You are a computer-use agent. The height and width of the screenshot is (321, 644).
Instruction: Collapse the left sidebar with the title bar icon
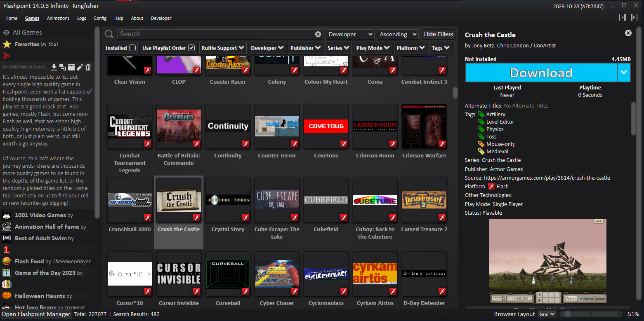[x=623, y=17]
